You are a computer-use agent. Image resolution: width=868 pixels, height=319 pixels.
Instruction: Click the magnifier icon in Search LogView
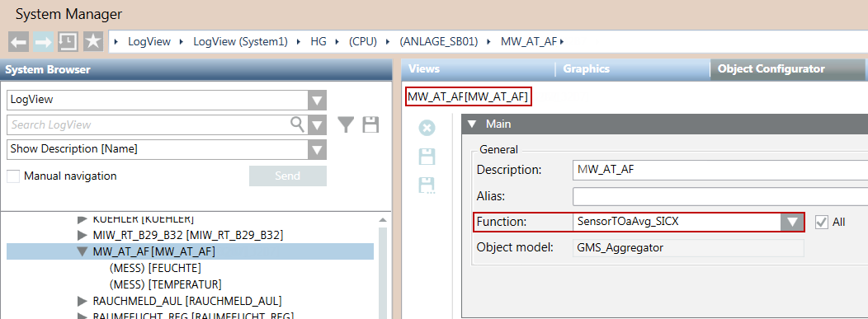pos(298,124)
